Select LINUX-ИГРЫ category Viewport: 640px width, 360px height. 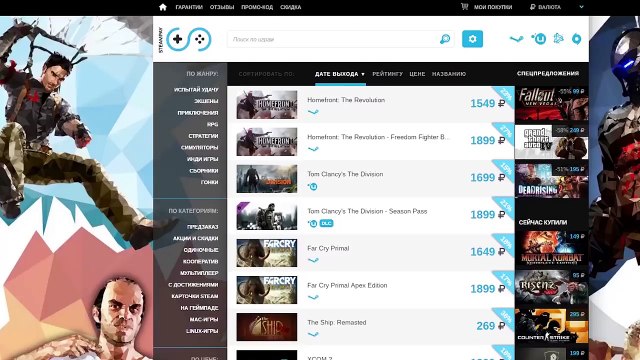202,331
